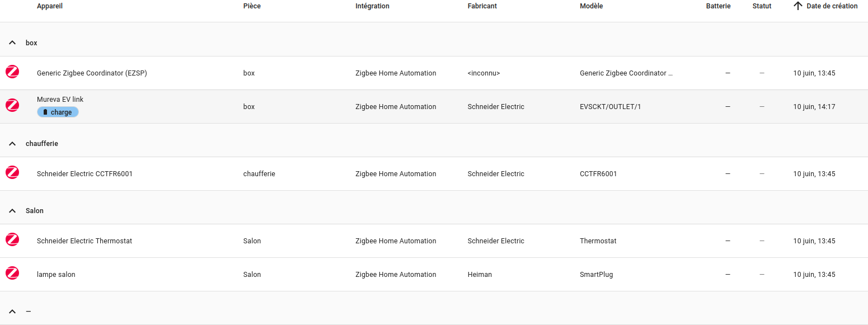Sort by Appareil column header

point(50,6)
